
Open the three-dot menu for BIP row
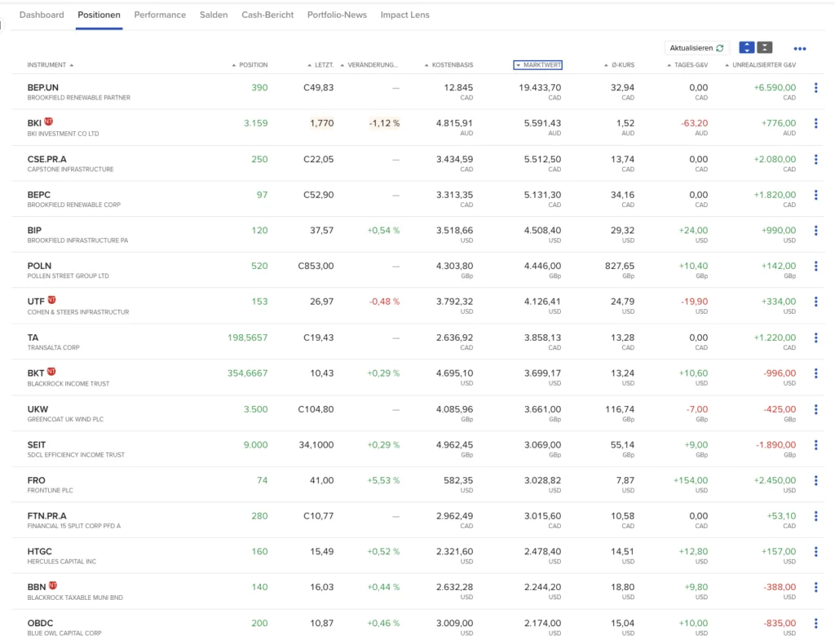pyautogui.click(x=815, y=231)
